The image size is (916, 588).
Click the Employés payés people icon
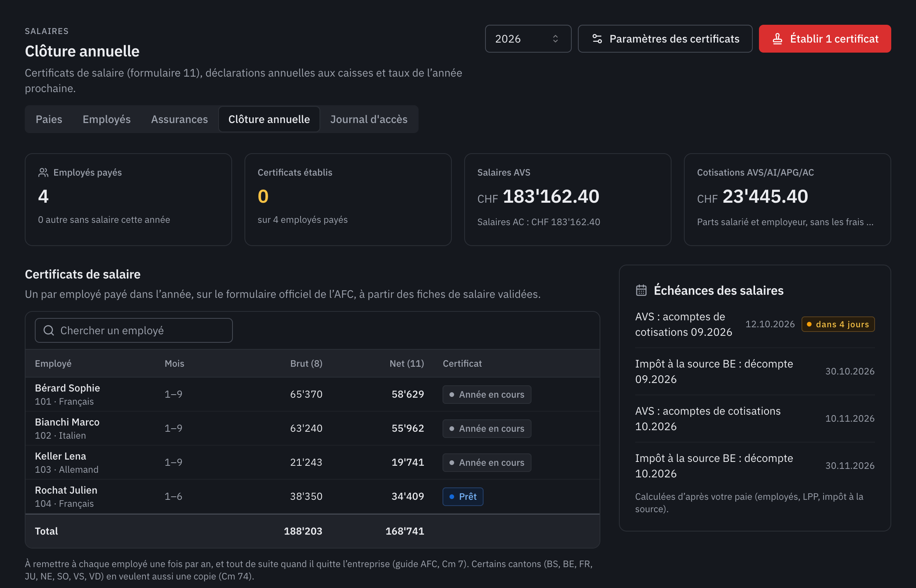coord(43,173)
